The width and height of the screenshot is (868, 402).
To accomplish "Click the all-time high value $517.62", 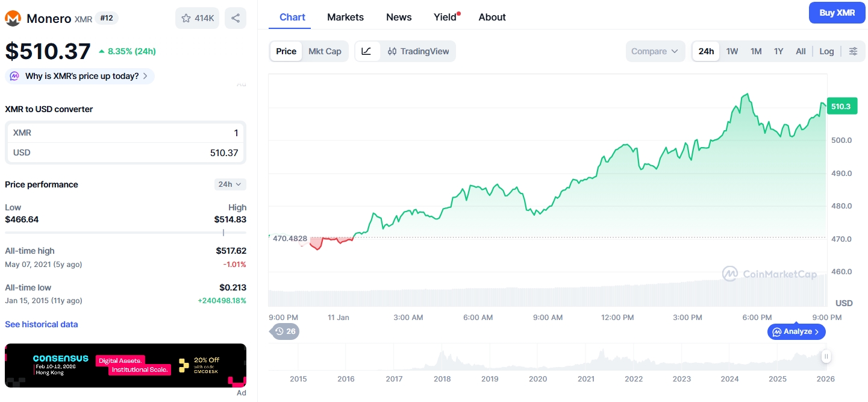I will pyautogui.click(x=231, y=251).
